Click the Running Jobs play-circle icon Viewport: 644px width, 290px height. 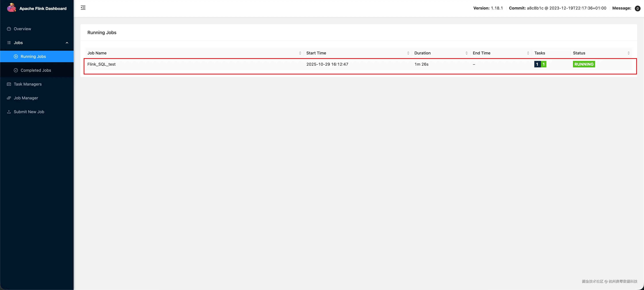click(x=16, y=57)
